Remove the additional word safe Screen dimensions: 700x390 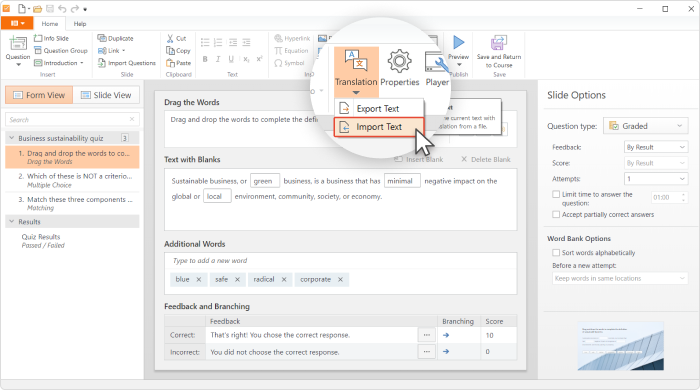238,279
